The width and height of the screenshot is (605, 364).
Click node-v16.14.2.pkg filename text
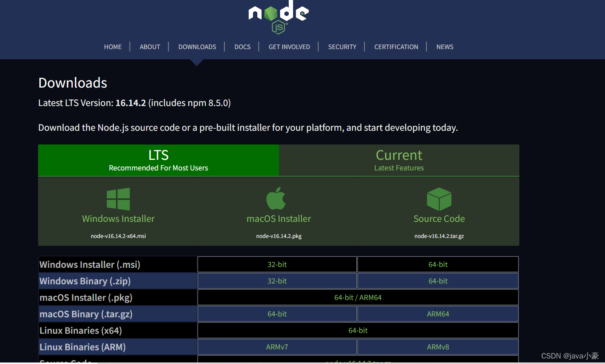tap(279, 236)
